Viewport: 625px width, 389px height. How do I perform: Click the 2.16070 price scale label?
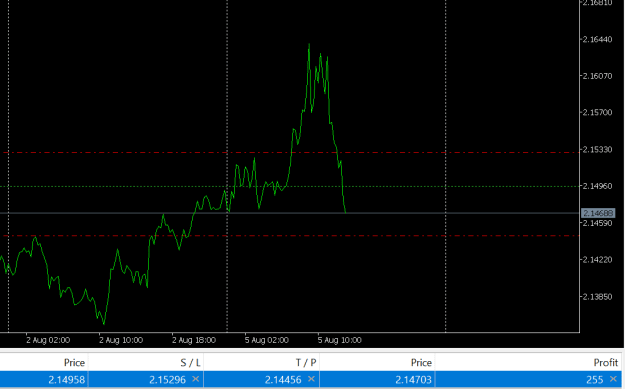[x=597, y=76]
